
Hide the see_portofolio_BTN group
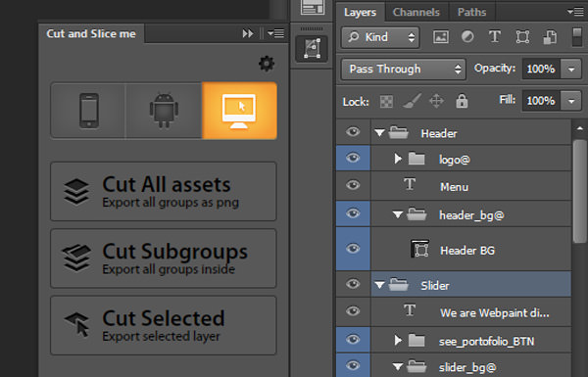click(353, 340)
